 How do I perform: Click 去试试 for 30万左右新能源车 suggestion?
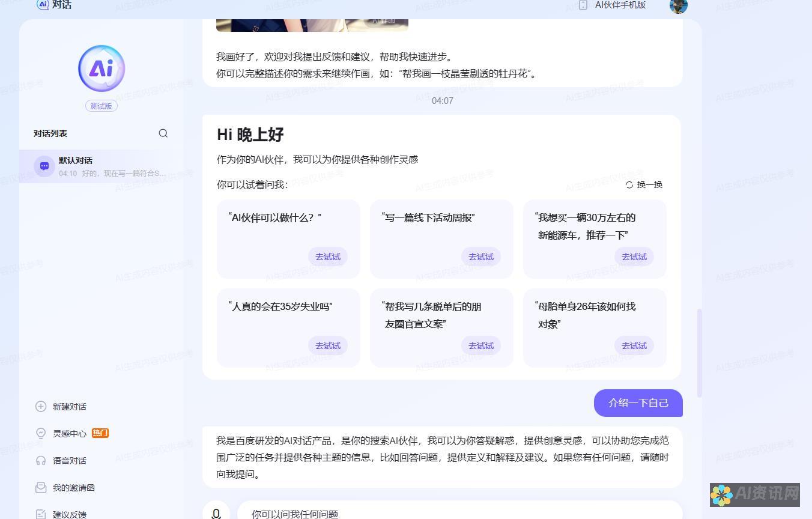point(634,256)
